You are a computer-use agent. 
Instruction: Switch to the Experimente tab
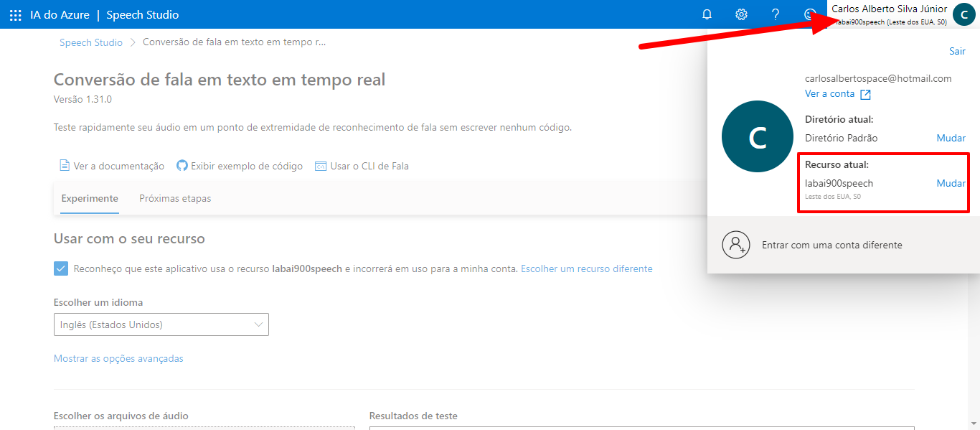[90, 198]
